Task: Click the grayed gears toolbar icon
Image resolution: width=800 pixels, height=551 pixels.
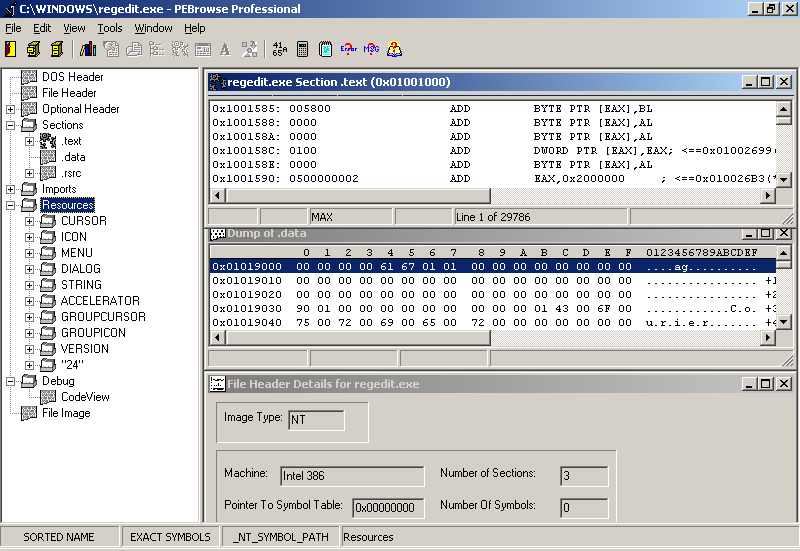Action: 180,49
